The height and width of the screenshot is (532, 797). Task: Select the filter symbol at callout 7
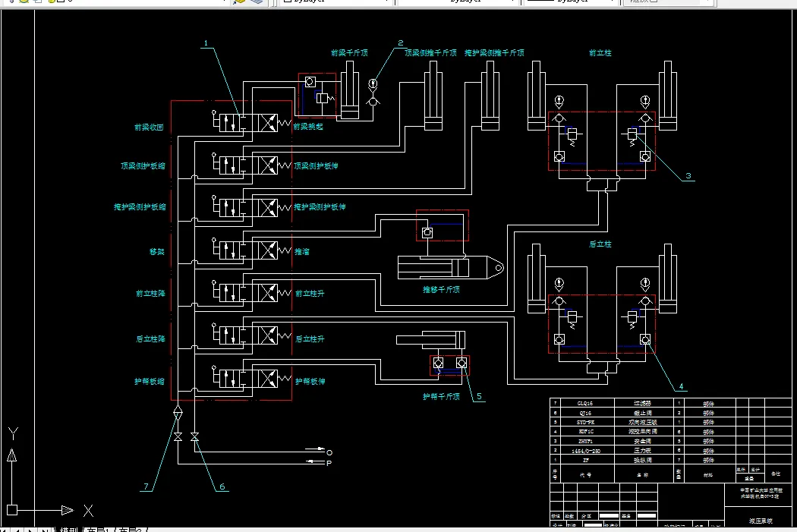178,412
